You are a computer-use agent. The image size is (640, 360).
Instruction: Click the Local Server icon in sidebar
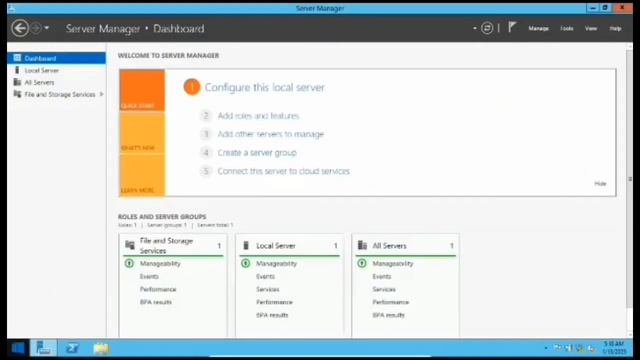17,70
